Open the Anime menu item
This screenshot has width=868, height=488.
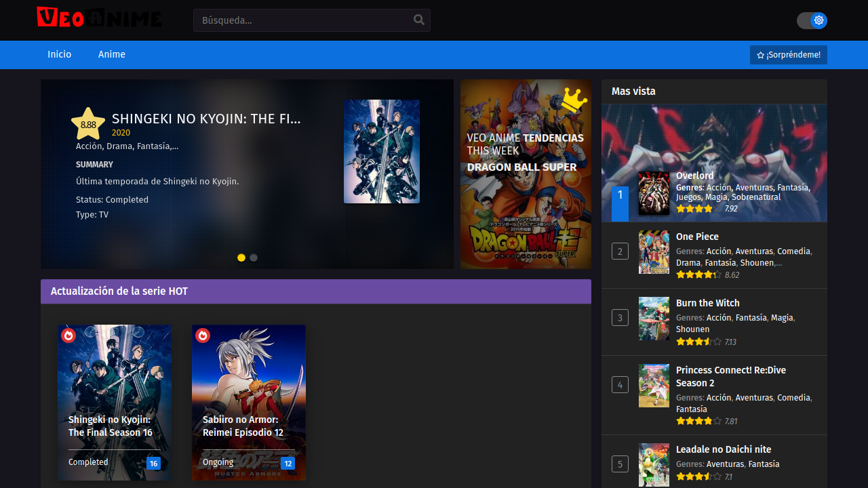point(112,54)
